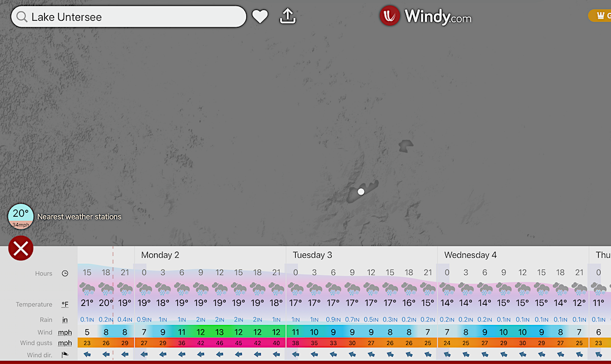This screenshot has height=364, width=611.
Task: Open the share/upload icon
Action: (x=288, y=16)
